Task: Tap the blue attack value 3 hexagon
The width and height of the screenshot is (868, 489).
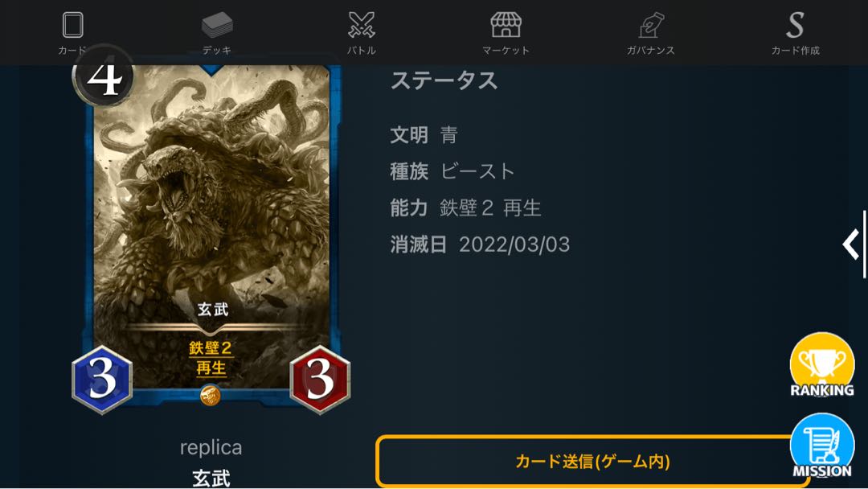Action: click(102, 380)
